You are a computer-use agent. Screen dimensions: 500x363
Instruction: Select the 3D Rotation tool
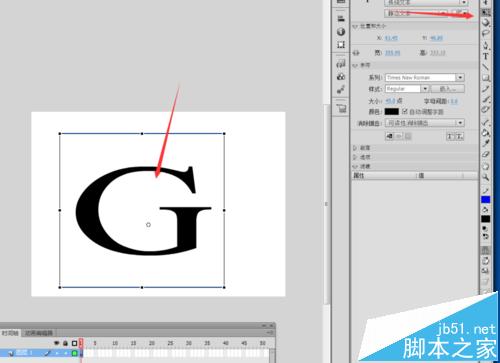pos(486,23)
